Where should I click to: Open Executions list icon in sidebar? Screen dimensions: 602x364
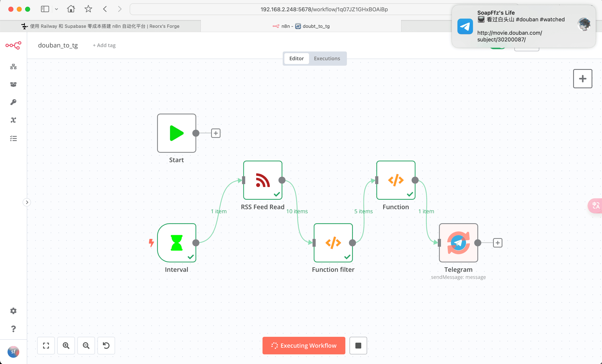click(x=13, y=138)
